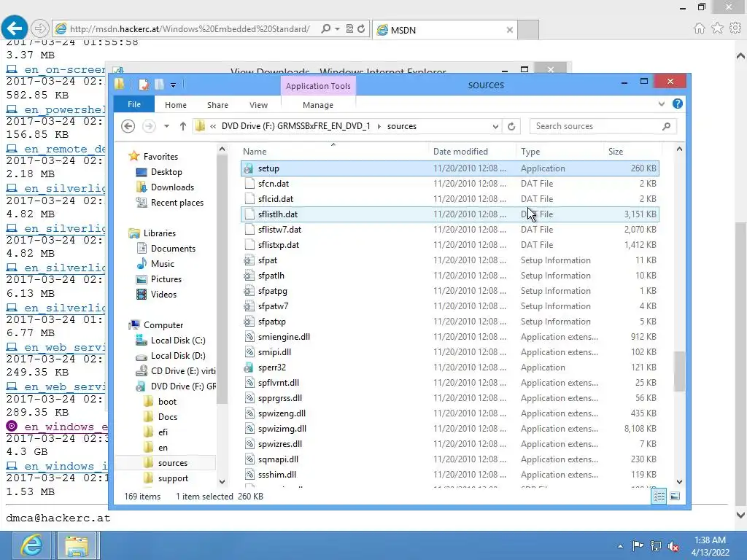Show hidden tray icons arrow
The width and height of the screenshot is (747, 560).
[620, 546]
